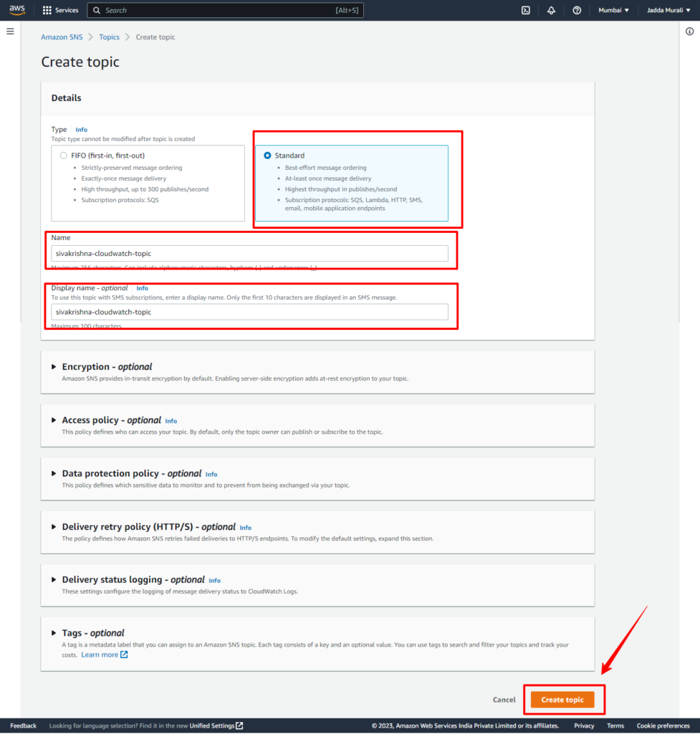Expand the Access policy section
Screen dimensions: 700x734
[x=53, y=420]
